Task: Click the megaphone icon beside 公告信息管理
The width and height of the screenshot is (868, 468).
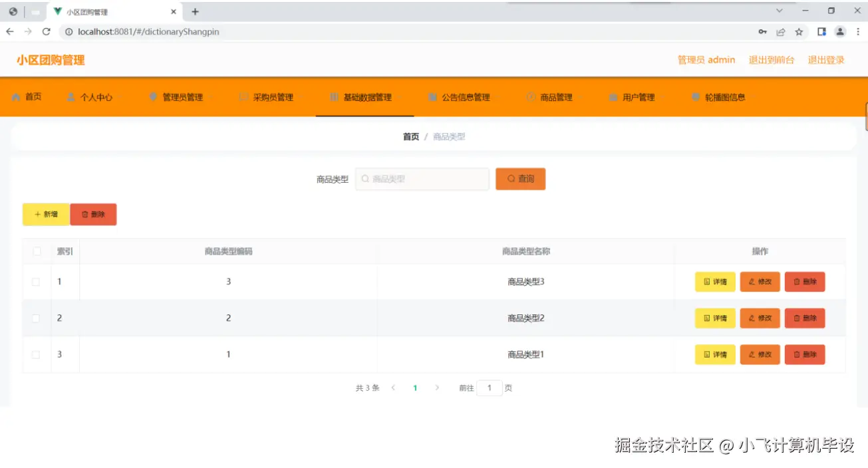Action: point(432,96)
